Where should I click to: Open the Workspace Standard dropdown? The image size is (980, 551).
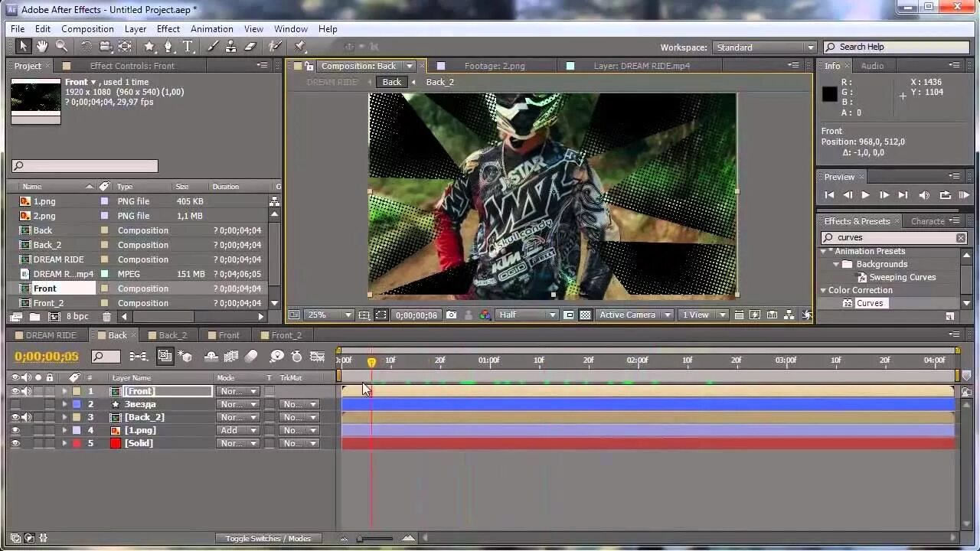(x=764, y=47)
